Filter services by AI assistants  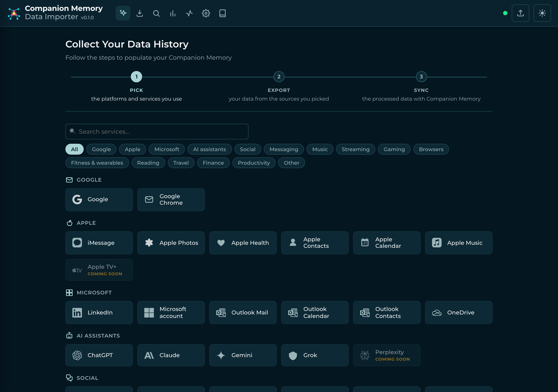click(x=209, y=149)
